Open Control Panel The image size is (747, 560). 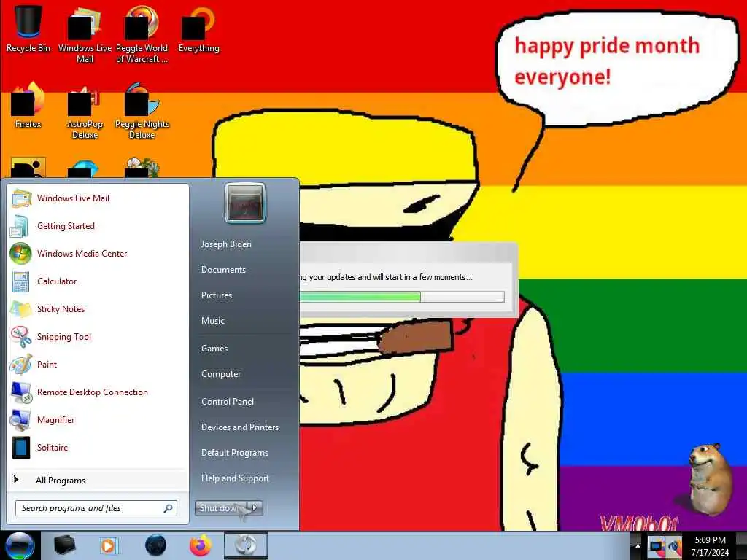coord(228,402)
